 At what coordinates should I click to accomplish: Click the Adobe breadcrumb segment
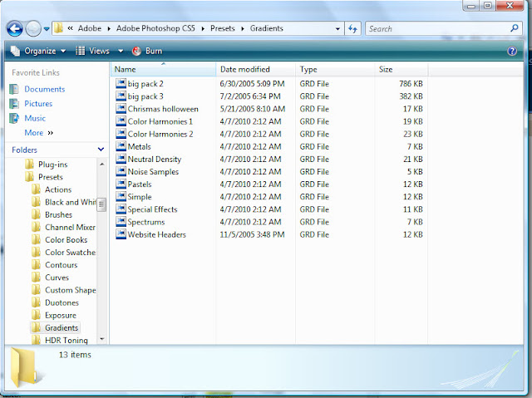[90, 28]
